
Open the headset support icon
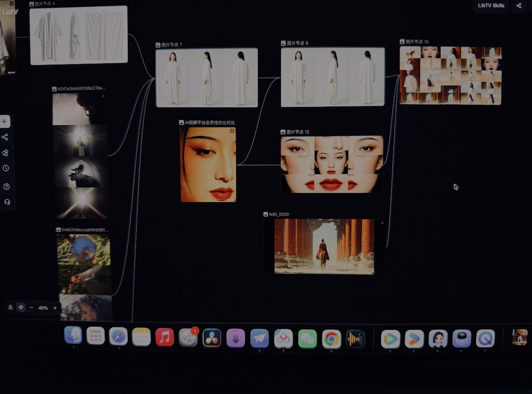[7, 202]
